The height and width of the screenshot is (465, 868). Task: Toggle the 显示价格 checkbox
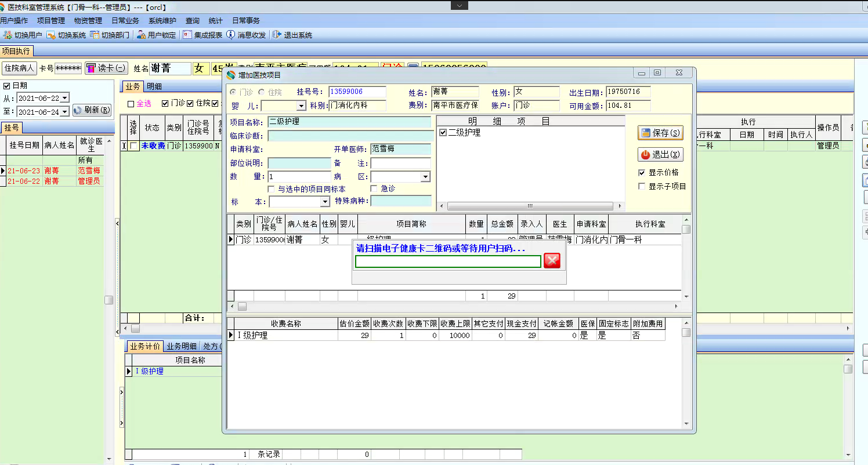click(x=642, y=173)
